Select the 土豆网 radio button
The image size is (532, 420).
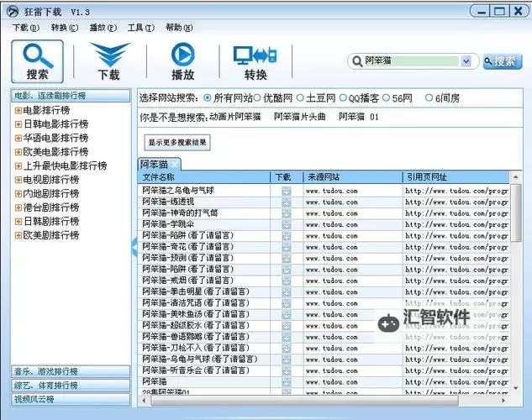tap(300, 98)
